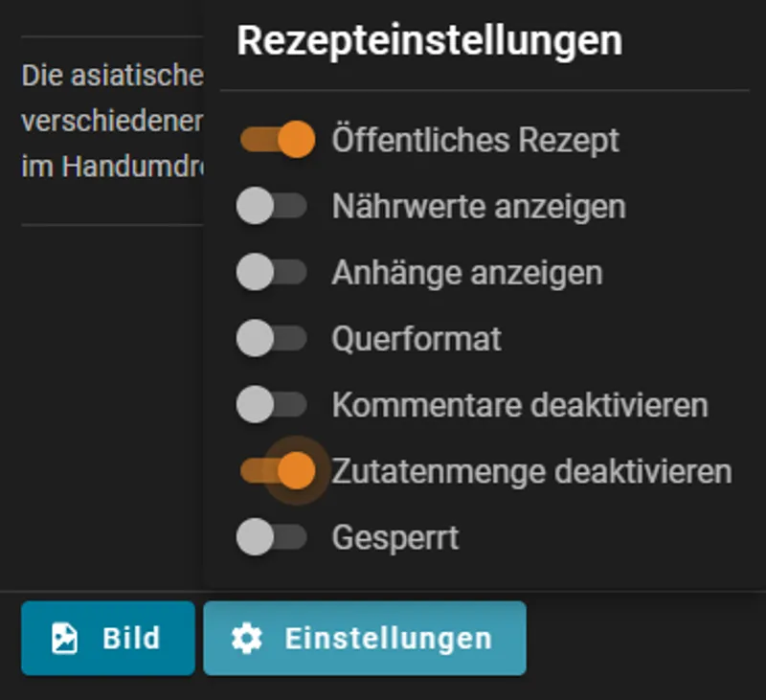The width and height of the screenshot is (766, 700).
Task: Turn on the Anhänge anzeigen switch
Action: (272, 273)
